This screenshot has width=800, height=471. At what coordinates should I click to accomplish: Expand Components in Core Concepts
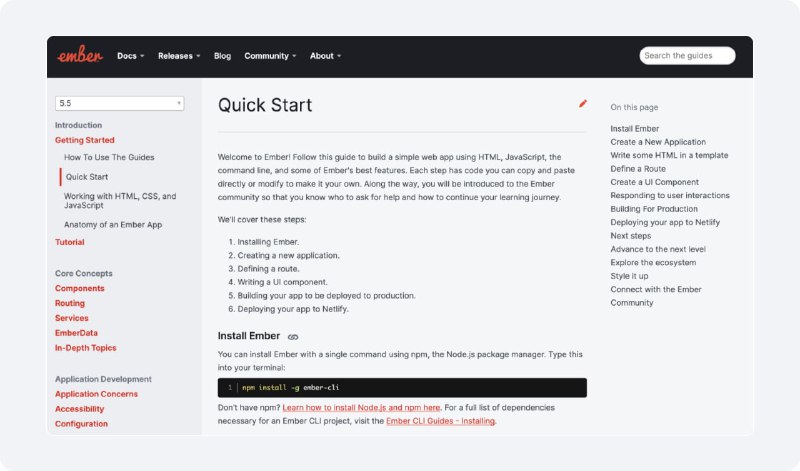tap(80, 288)
